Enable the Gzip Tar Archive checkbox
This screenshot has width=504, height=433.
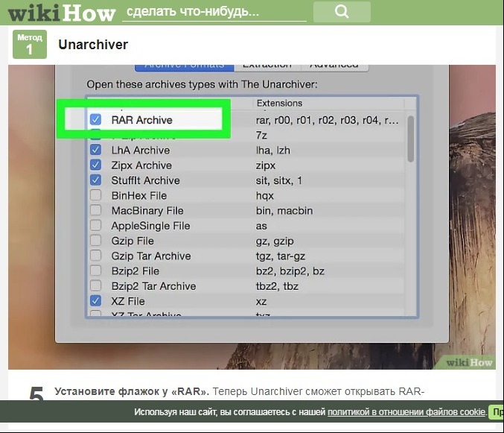pos(95,256)
